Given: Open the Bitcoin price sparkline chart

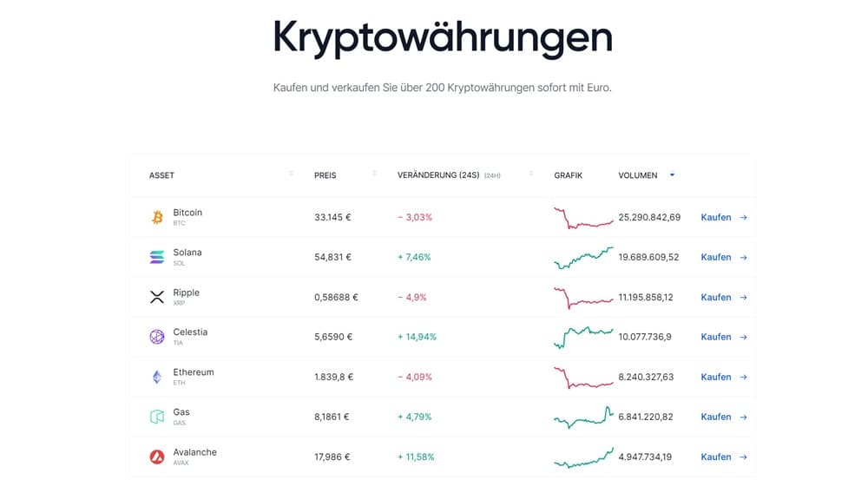Looking at the screenshot, I should coord(583,217).
